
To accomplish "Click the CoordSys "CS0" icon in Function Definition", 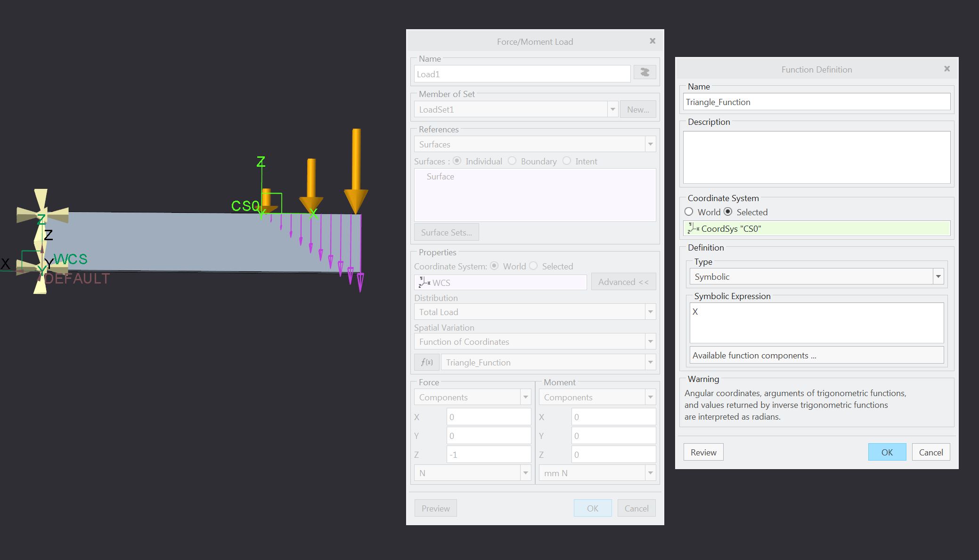I will (x=693, y=228).
